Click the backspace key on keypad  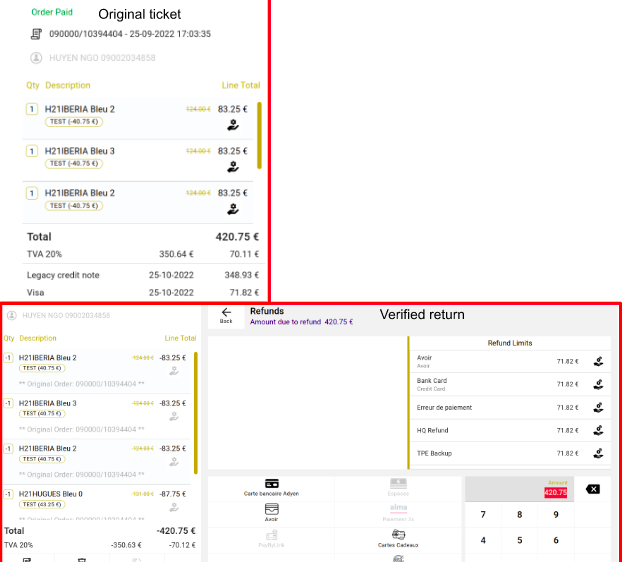pyautogui.click(x=593, y=489)
